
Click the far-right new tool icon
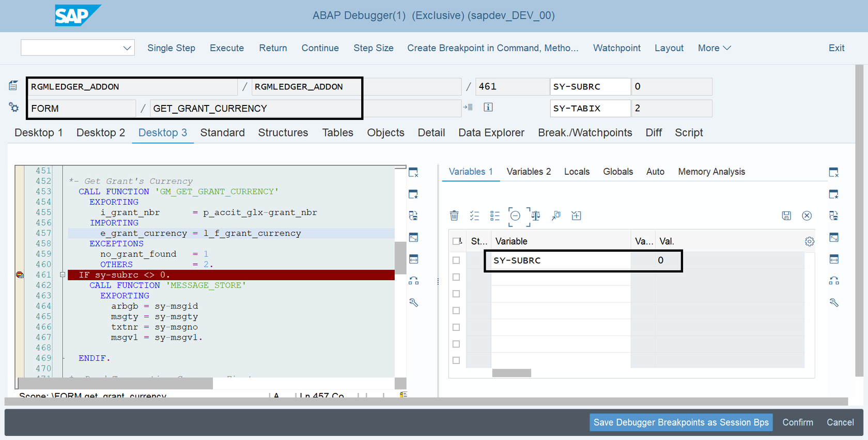[x=834, y=194]
